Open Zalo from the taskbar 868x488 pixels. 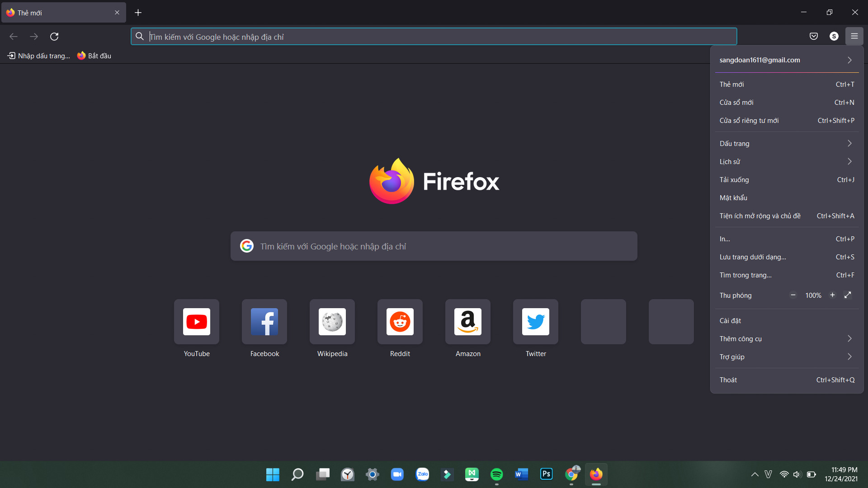pyautogui.click(x=422, y=474)
